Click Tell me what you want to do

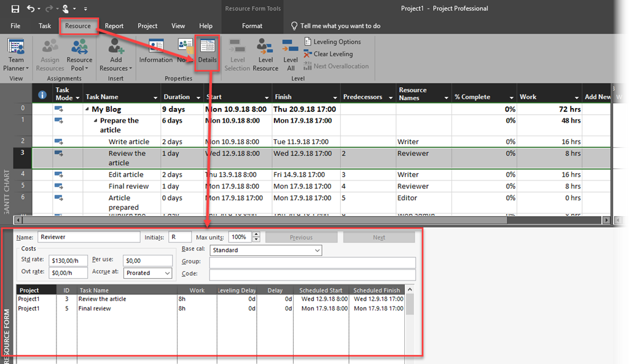coord(340,26)
